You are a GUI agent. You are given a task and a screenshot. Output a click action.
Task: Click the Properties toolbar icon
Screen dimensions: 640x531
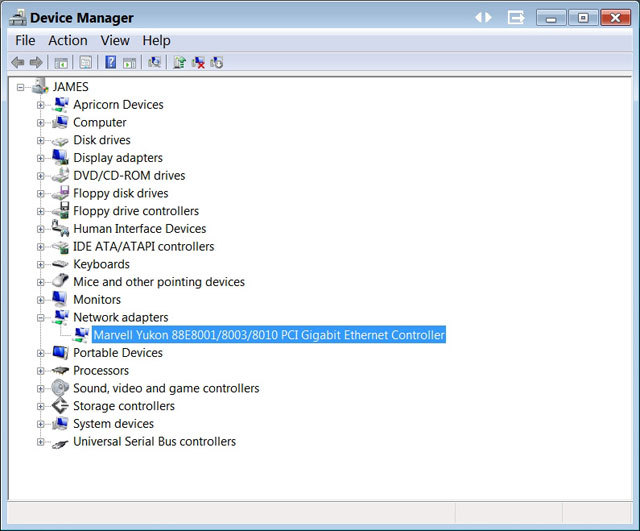[85, 62]
